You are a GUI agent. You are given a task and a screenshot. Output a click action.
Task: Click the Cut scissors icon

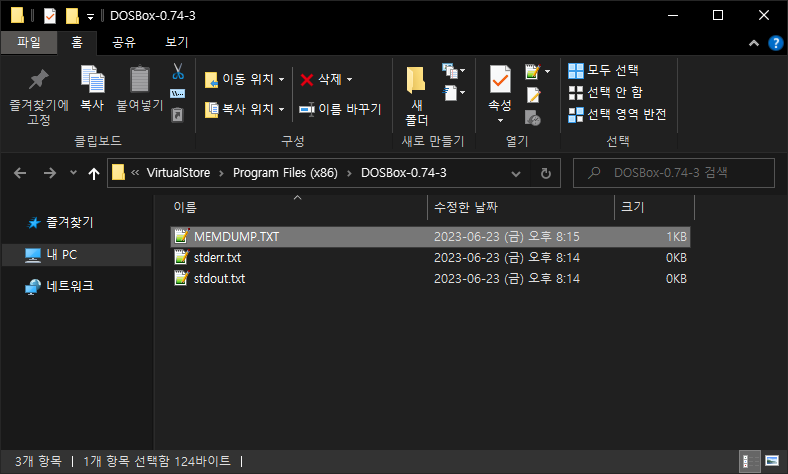pyautogui.click(x=178, y=71)
